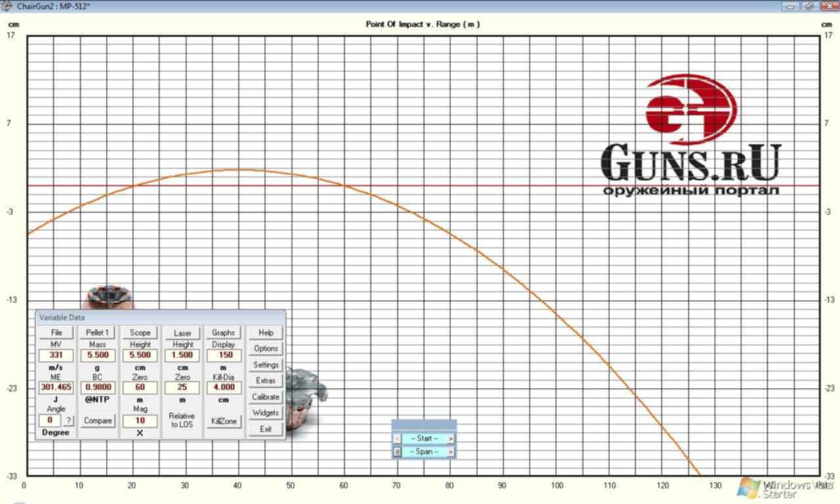
Task: Select the scope Zero field showing 60
Action: pyautogui.click(x=140, y=388)
